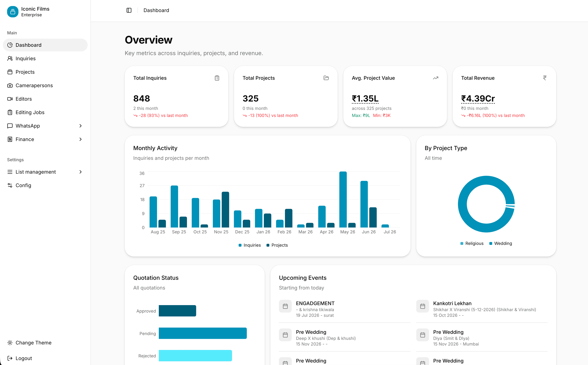
Task: Click the Config sliders icon
Action: coord(10,185)
